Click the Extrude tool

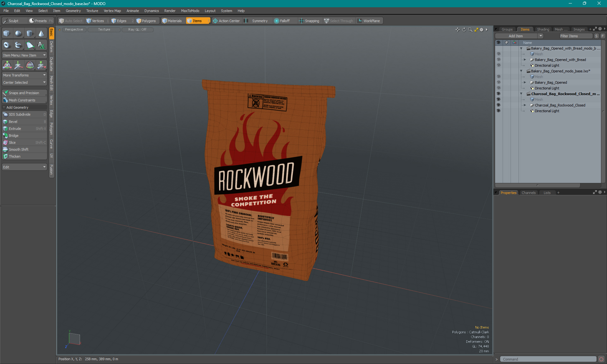[24, 129]
